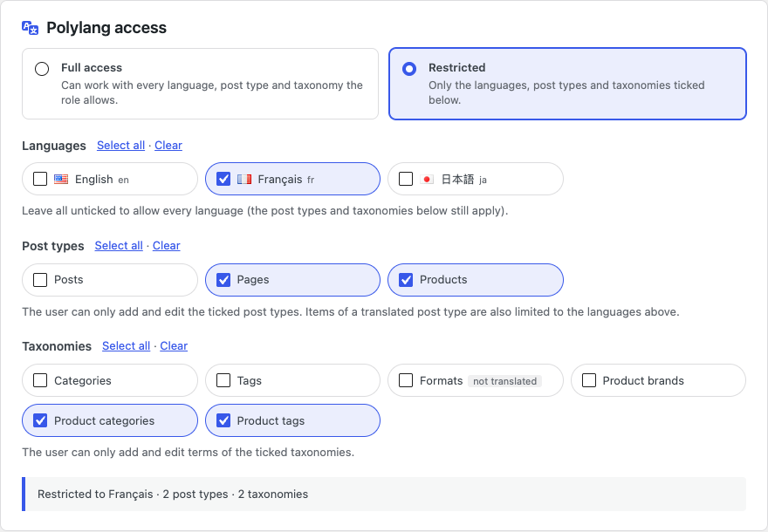The height and width of the screenshot is (532, 768).
Task: Click the Polylang translation icon in the heading
Action: click(31, 28)
